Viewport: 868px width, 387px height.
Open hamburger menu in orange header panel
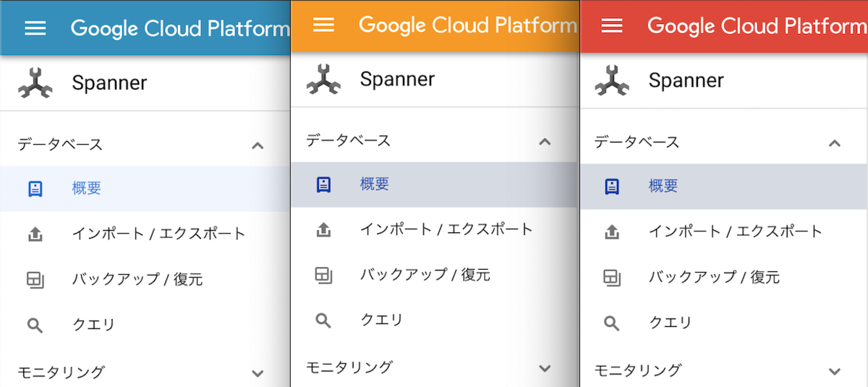pyautogui.click(x=323, y=25)
